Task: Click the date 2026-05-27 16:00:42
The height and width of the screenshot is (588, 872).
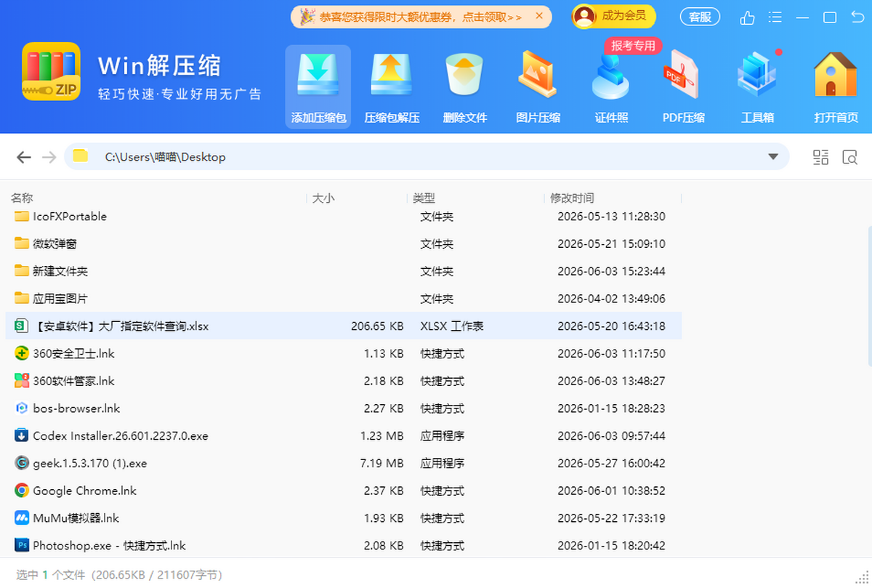Action: pos(611,463)
